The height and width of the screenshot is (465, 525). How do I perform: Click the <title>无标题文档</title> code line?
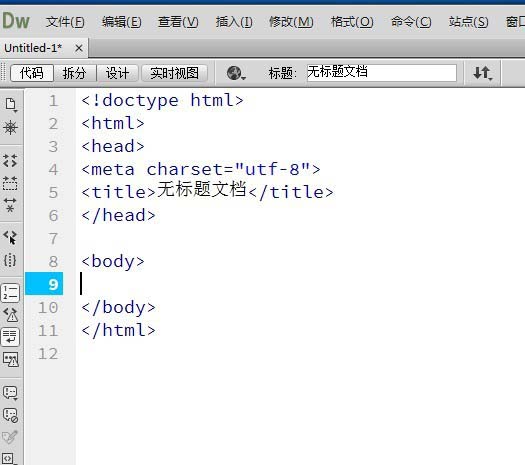pos(207,191)
